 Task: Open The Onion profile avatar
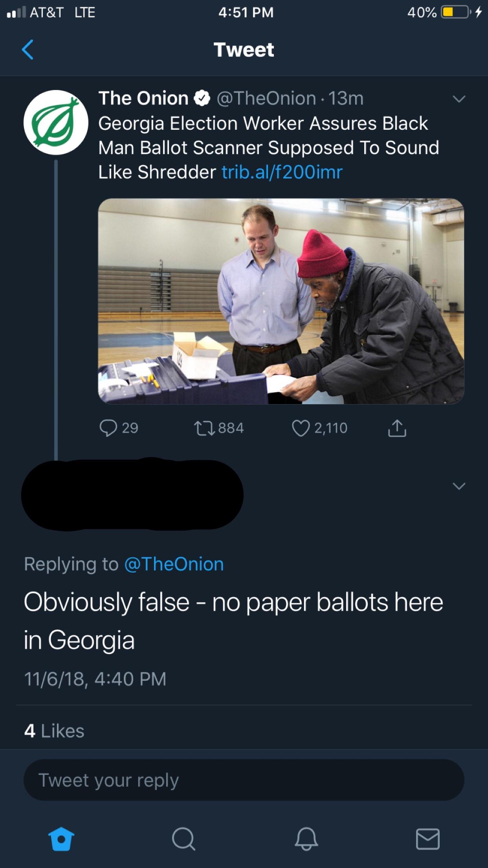pos(56,122)
